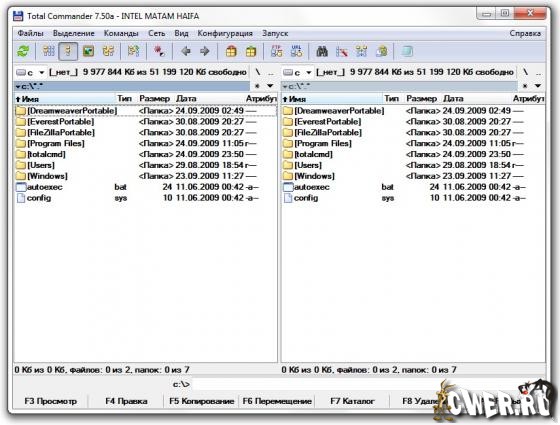Viewport: 560px width, 425px height.
Task: Go back with the left arrow icon
Action: pyautogui.click(x=186, y=51)
